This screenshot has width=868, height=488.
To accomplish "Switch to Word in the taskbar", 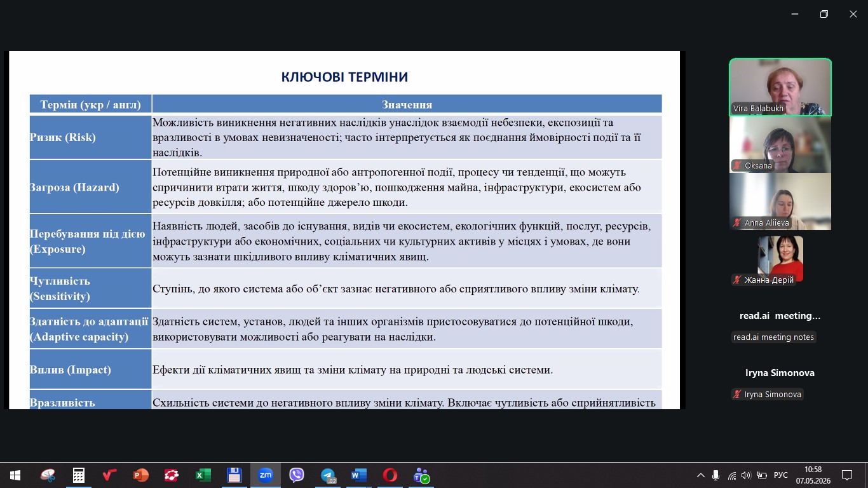I will (358, 475).
